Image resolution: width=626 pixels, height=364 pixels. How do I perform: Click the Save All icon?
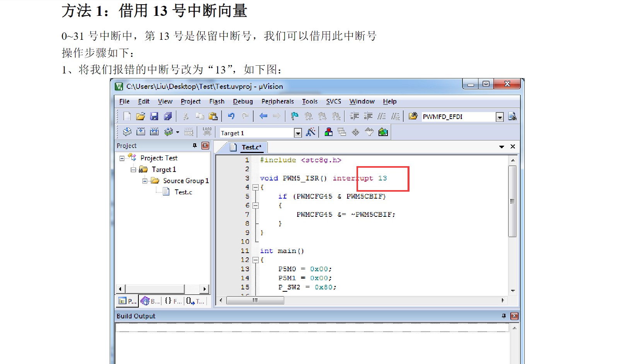(168, 116)
